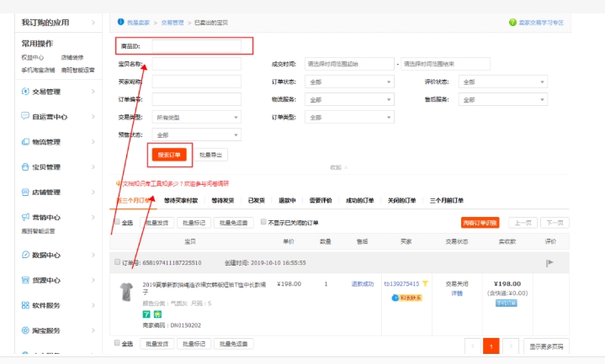Click top 批量发货 button
Image resolution: width=605 pixels, height=364 pixels.
click(157, 223)
